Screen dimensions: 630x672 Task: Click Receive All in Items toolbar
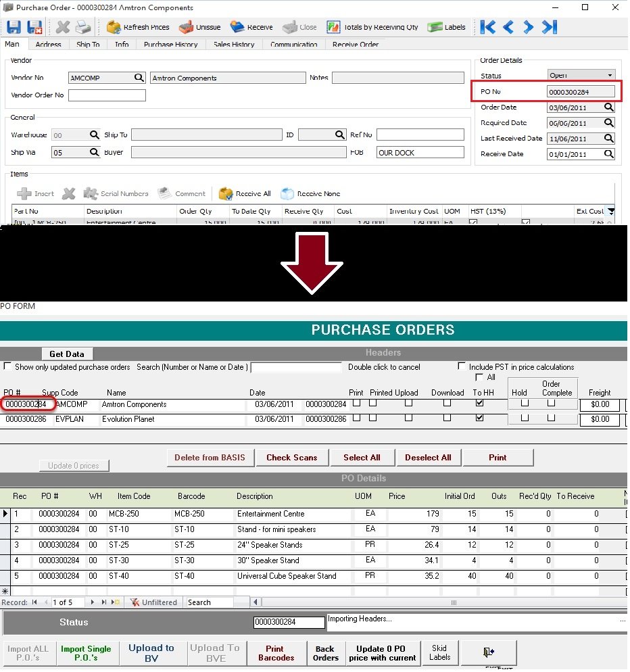pos(245,194)
